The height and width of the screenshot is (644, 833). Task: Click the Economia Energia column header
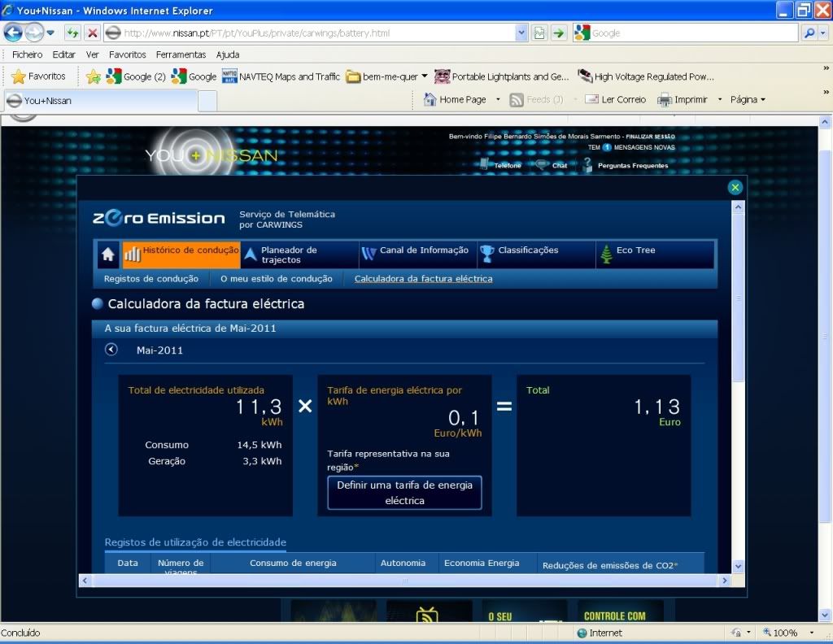point(482,563)
